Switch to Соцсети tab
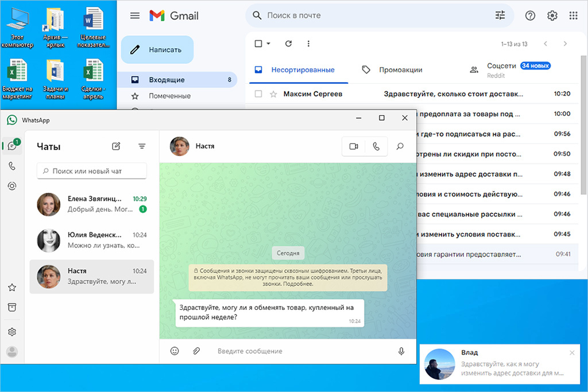 pos(510,70)
